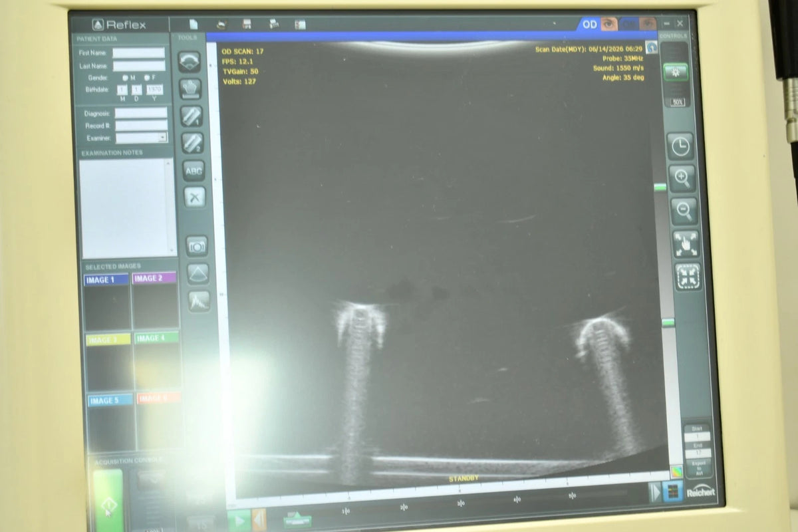Click the zoom out magnifier icon
The width and height of the screenshot is (798, 532).
point(684,211)
